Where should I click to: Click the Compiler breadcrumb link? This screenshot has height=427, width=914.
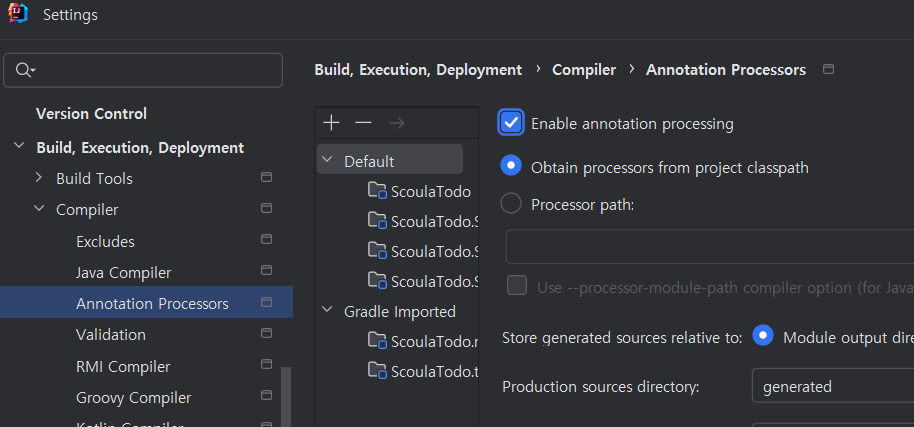click(584, 70)
